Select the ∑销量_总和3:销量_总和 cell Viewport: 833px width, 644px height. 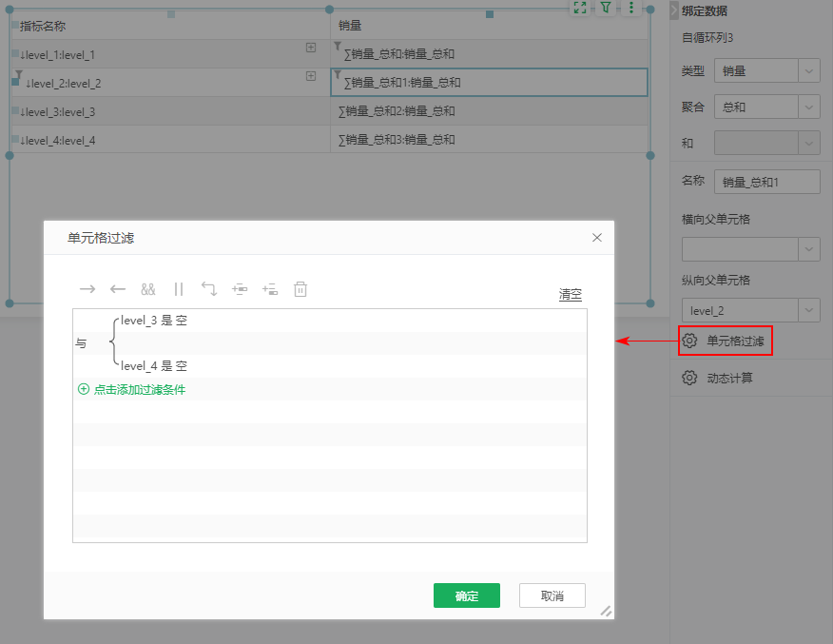tap(489, 139)
